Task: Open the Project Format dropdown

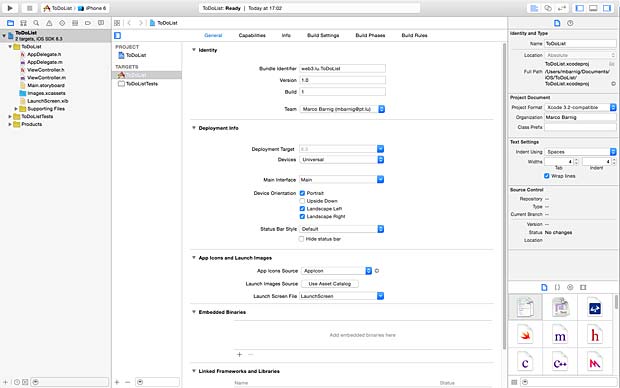Action: (x=580, y=108)
